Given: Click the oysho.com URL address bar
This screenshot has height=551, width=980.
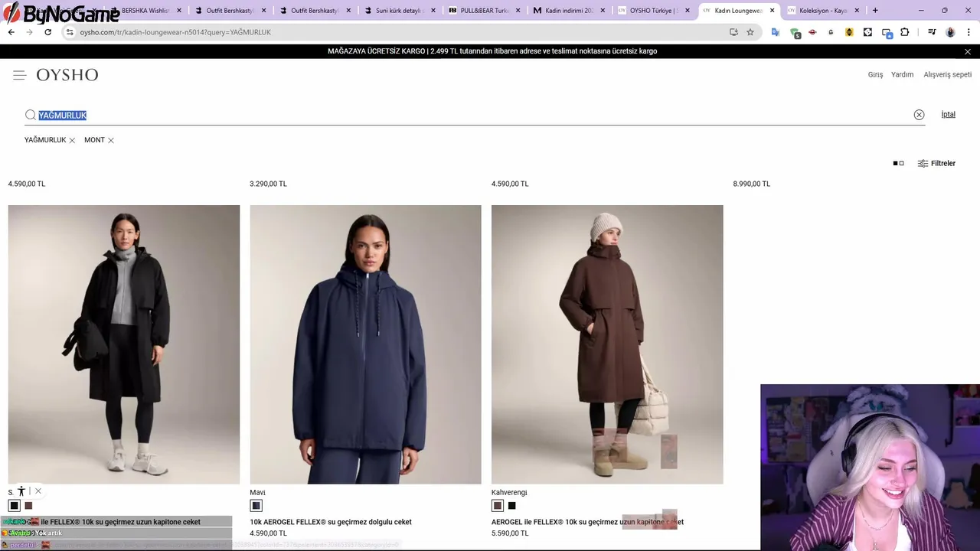Looking at the screenshot, I should (x=398, y=32).
